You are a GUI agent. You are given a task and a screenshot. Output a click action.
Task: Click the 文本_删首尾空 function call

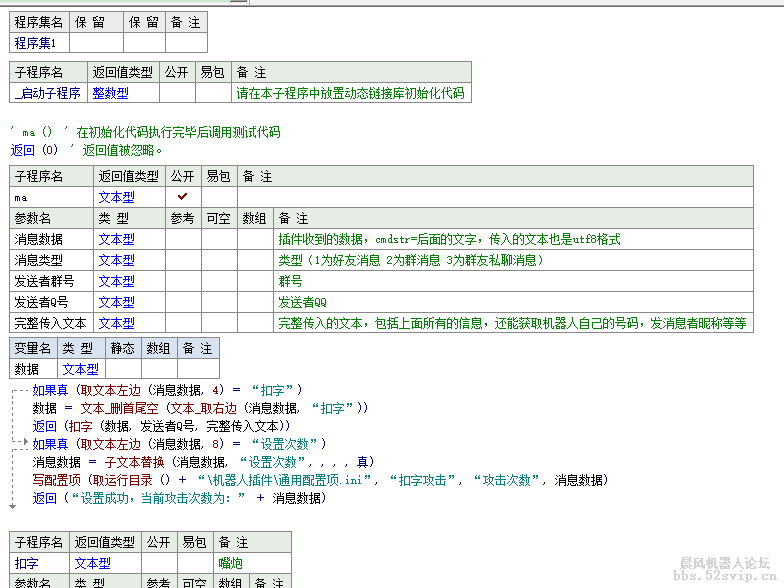coord(119,408)
